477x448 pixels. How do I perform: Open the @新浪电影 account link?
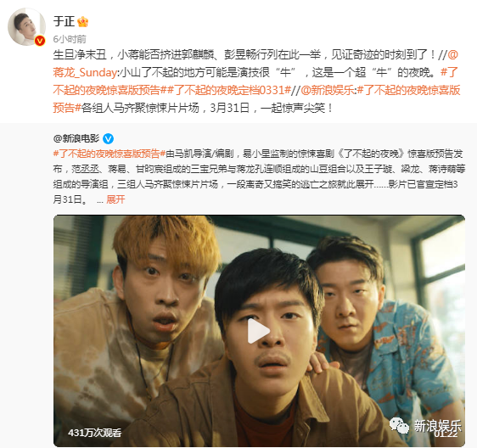76,138
